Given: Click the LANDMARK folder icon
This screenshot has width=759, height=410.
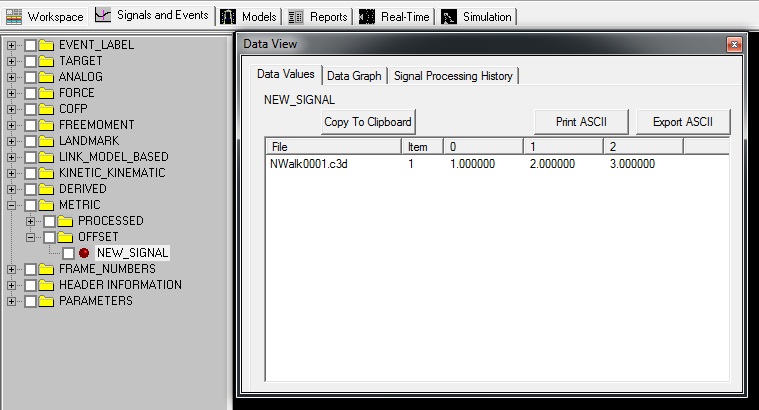Looking at the screenshot, I should pyautogui.click(x=46, y=141).
